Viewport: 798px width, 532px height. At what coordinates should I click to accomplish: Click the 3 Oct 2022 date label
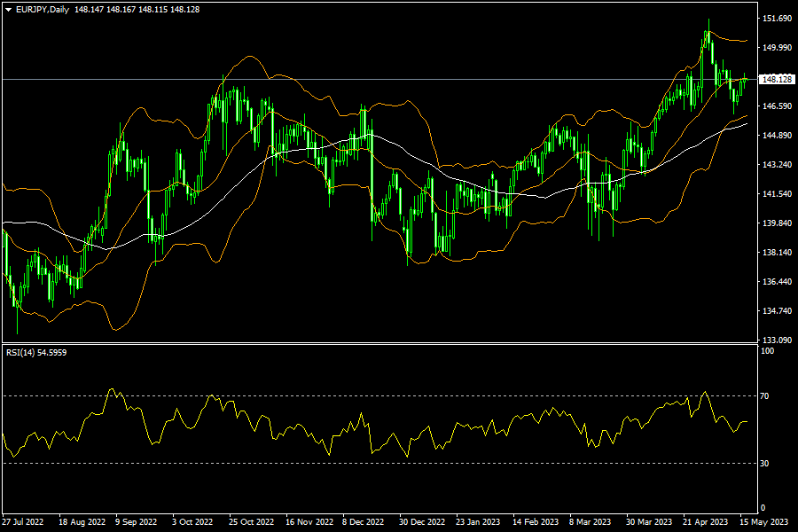192,522
